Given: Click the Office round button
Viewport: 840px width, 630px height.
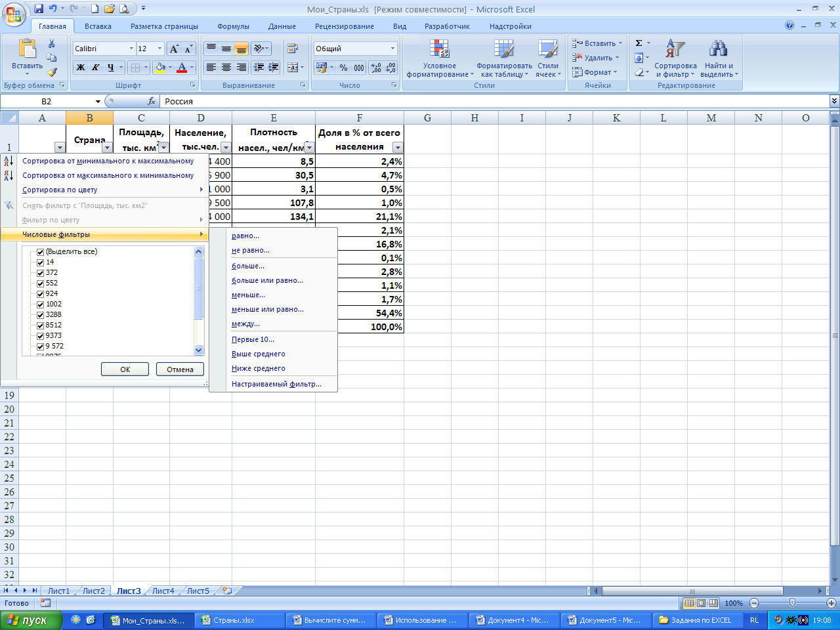Looking at the screenshot, I should pos(14,14).
